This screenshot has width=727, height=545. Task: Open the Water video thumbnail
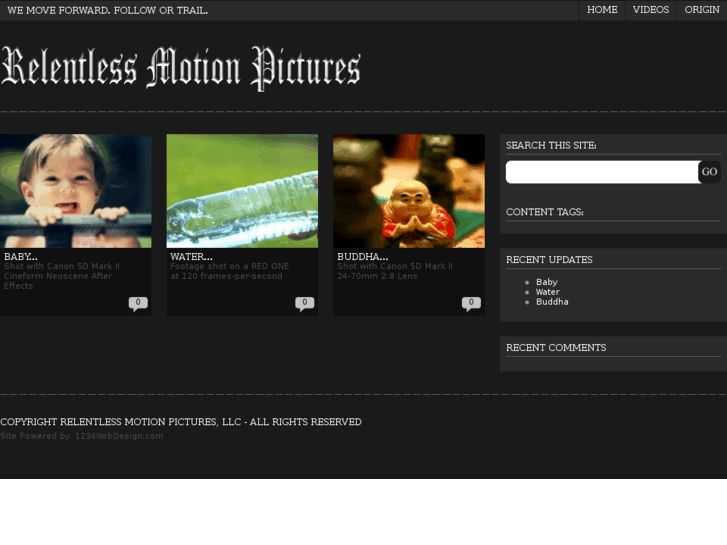242,191
